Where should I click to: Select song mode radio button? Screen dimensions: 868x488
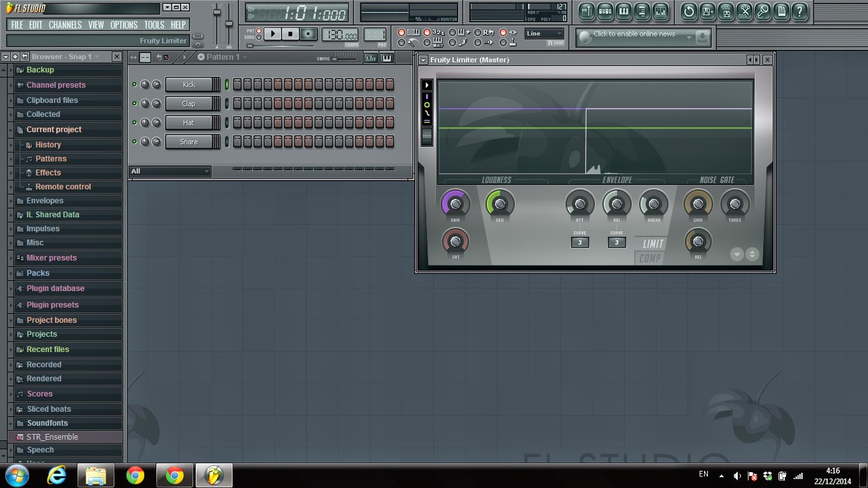point(259,37)
